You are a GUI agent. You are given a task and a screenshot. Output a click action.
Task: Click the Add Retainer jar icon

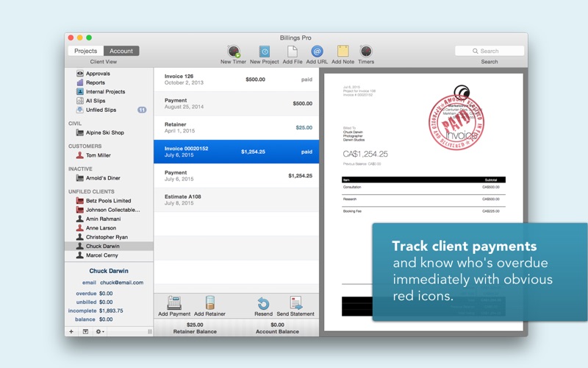pos(210,302)
